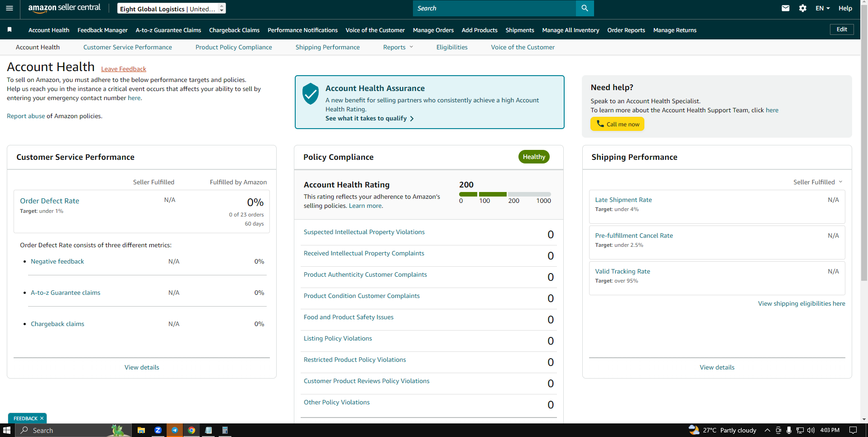Open Manage Returns menu item
This screenshot has height=437, width=868.
pyautogui.click(x=675, y=30)
